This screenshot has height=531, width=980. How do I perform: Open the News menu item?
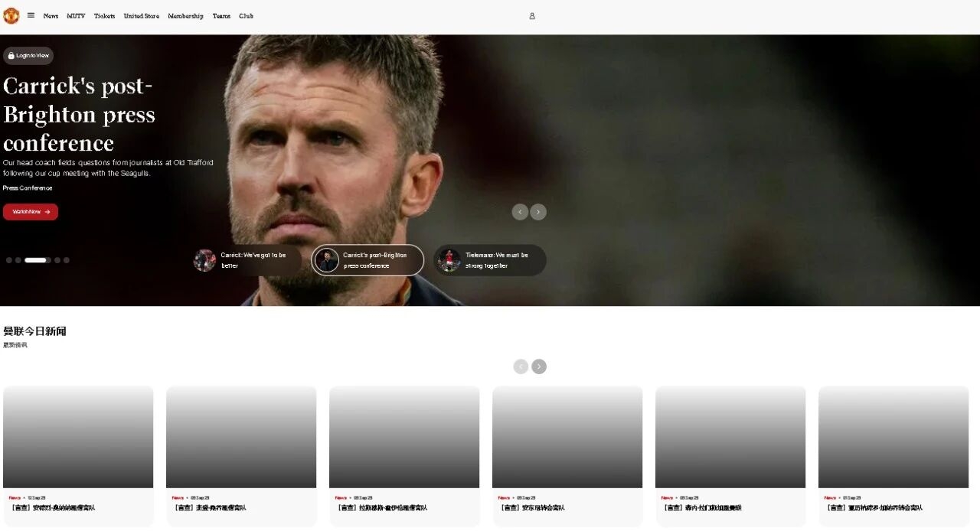(x=51, y=16)
